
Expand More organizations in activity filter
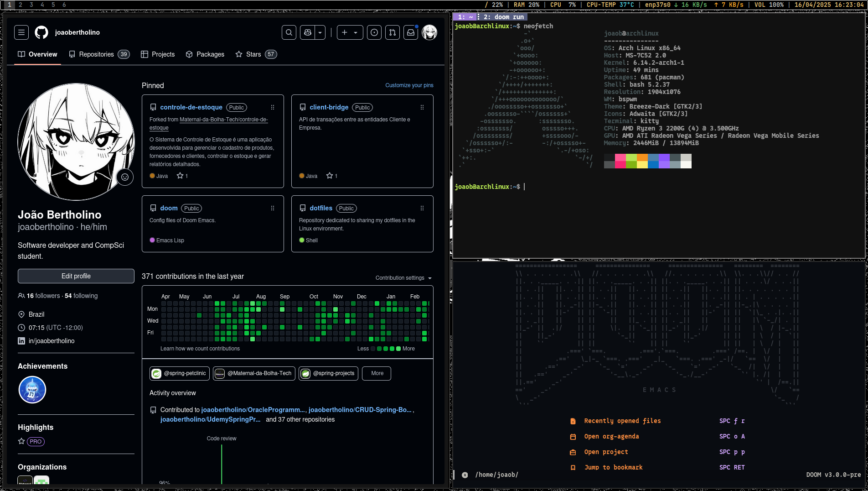(x=377, y=373)
